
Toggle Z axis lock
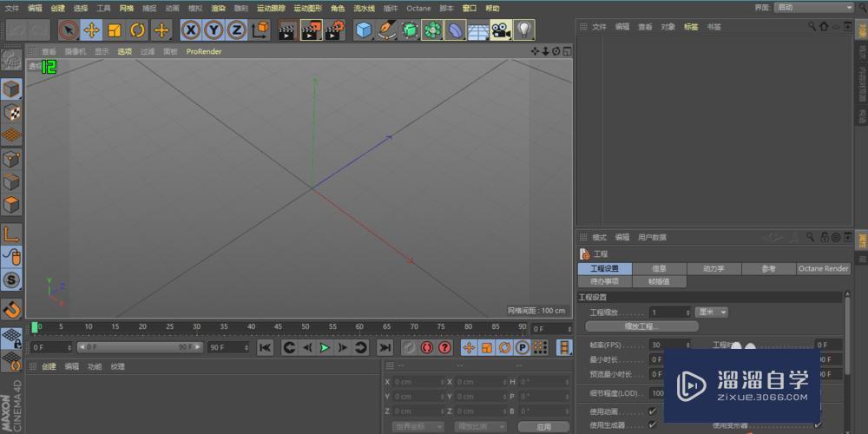click(x=236, y=30)
